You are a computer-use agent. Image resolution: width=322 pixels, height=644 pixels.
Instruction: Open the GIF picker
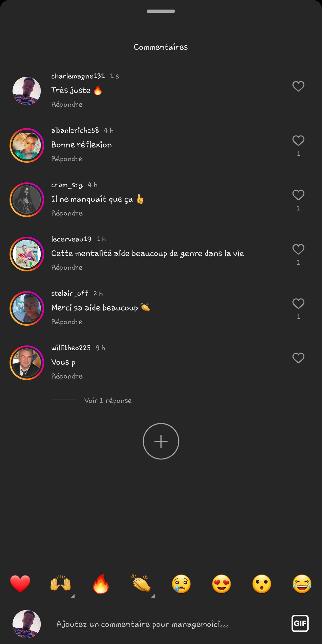pos(300,623)
